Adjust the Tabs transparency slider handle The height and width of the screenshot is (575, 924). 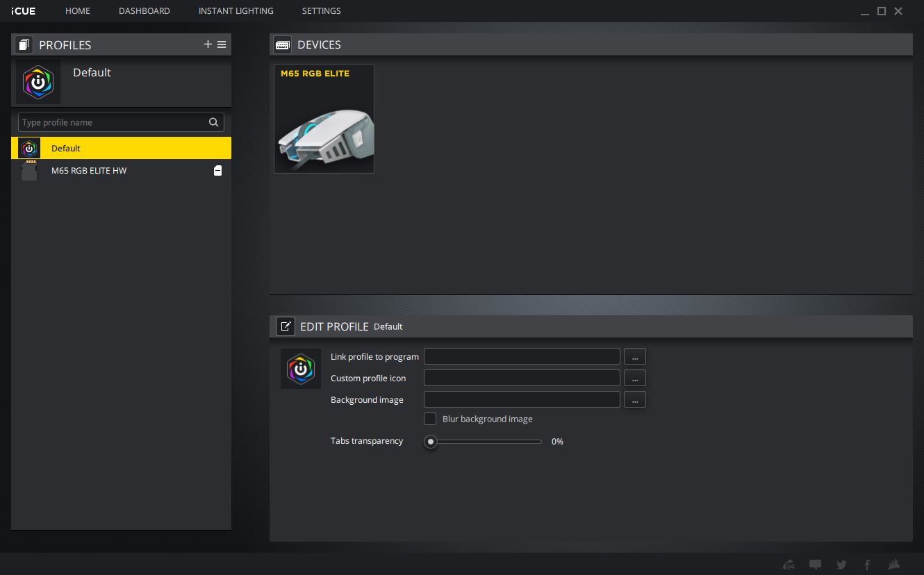(x=431, y=441)
